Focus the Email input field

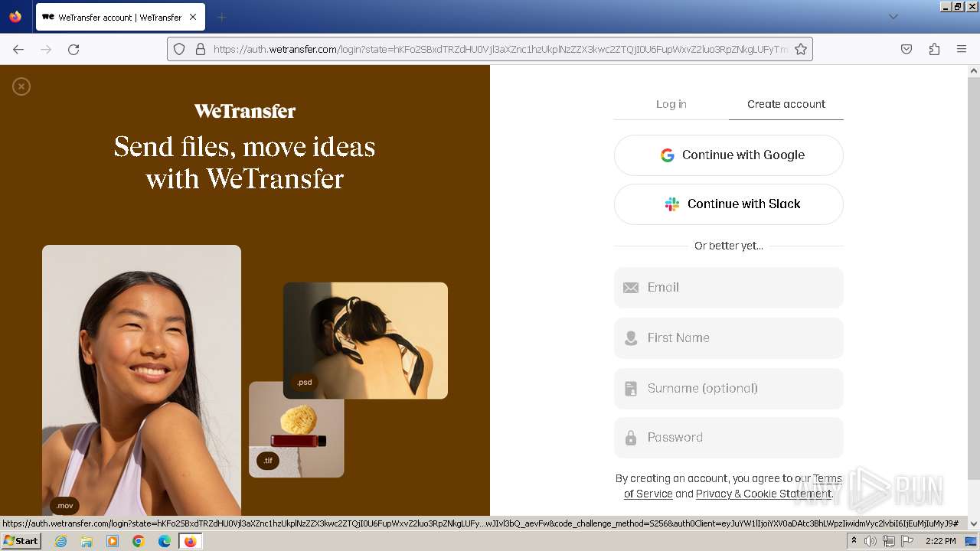point(729,288)
